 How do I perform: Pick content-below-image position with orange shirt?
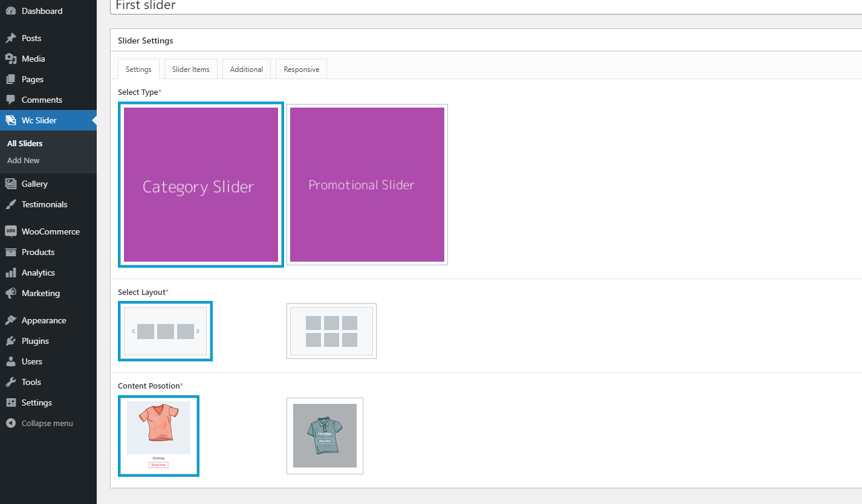point(158,436)
